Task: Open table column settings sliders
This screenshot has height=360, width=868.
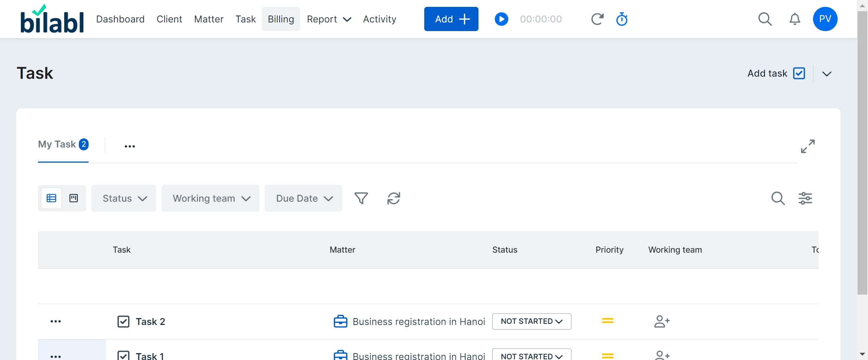Action: pyautogui.click(x=805, y=198)
